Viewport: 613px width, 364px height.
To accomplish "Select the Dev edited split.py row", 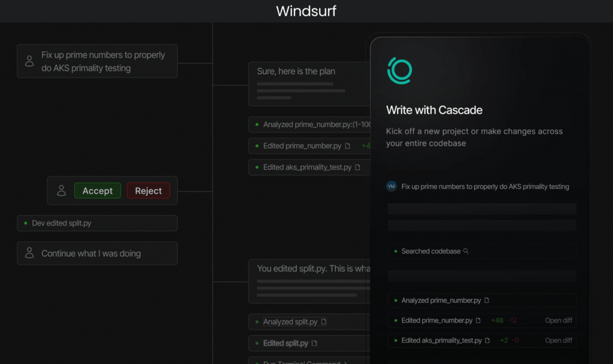I will point(98,223).
